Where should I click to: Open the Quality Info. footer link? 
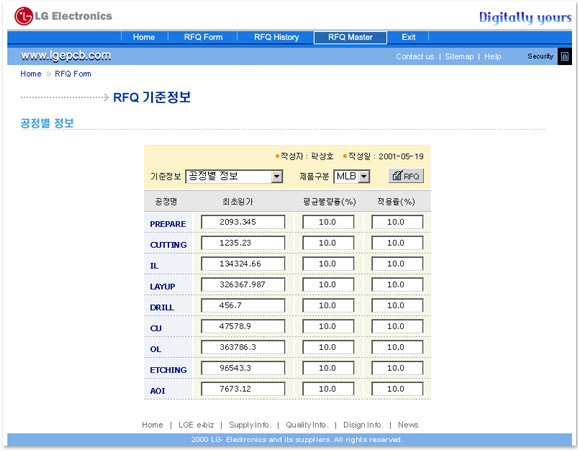307,425
